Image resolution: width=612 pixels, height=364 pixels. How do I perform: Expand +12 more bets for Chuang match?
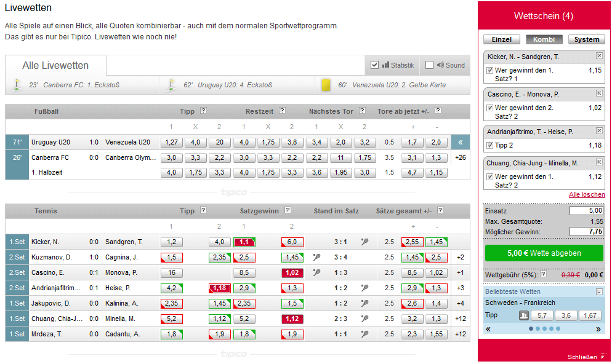point(461,318)
